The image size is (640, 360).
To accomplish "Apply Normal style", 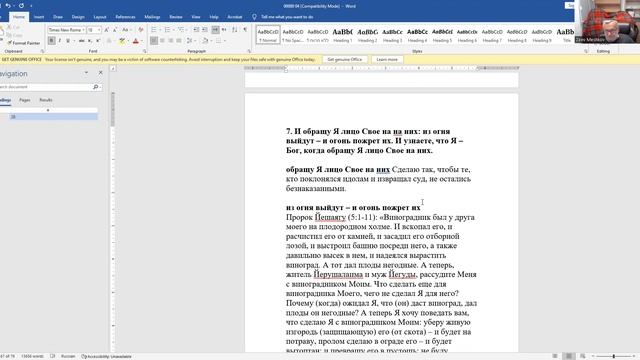I will (268, 35).
